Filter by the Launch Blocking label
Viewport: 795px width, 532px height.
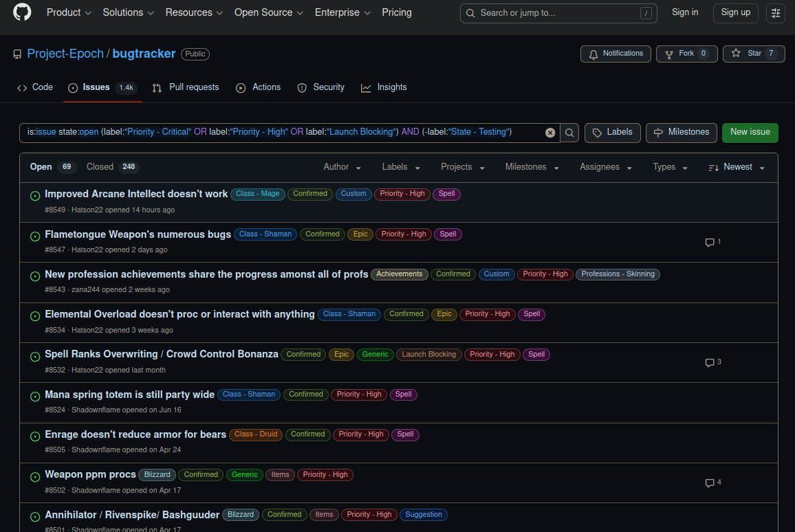429,355
